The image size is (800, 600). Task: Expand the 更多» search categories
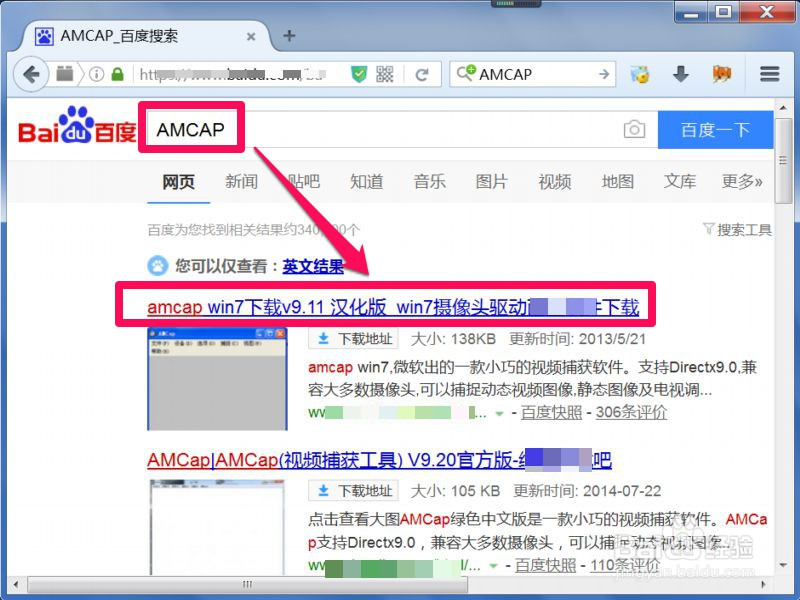pyautogui.click(x=742, y=182)
